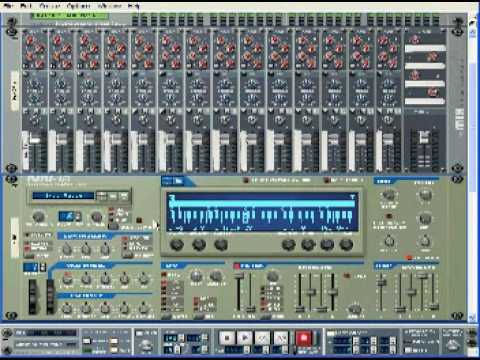Toggle the Filter Envelope Invert LED

point(347,276)
